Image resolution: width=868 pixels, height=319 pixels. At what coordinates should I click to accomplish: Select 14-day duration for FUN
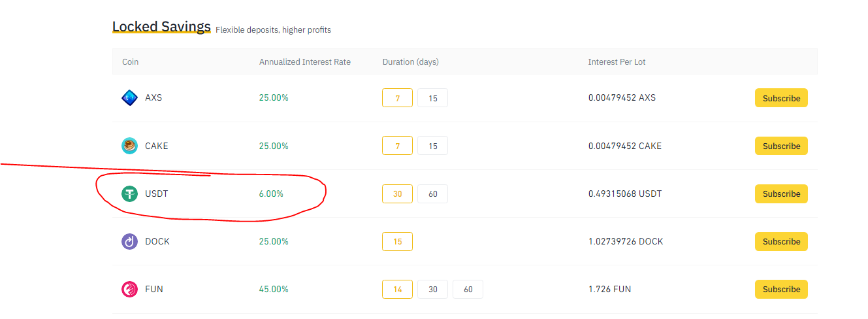(x=397, y=289)
